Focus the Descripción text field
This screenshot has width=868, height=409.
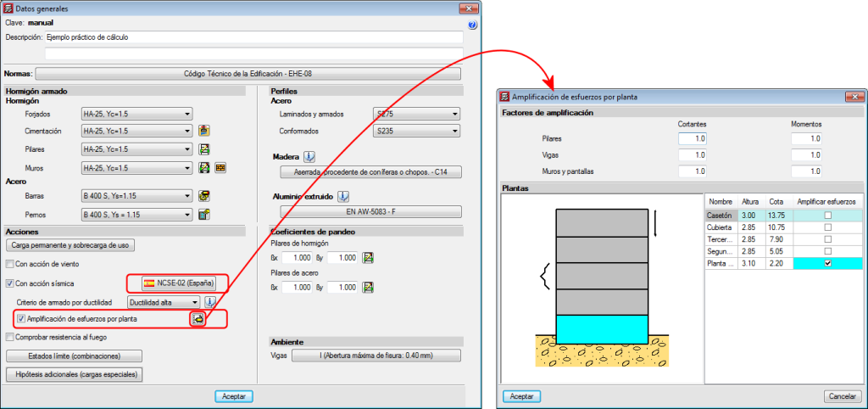(253, 37)
